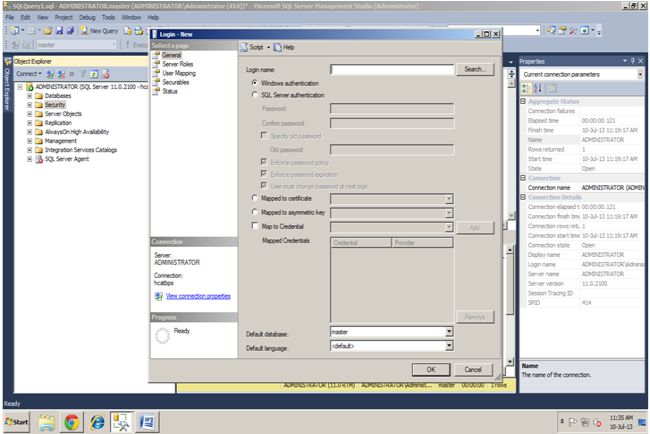Open the File menu
Screen dimensions: 650x434
(10, 17)
